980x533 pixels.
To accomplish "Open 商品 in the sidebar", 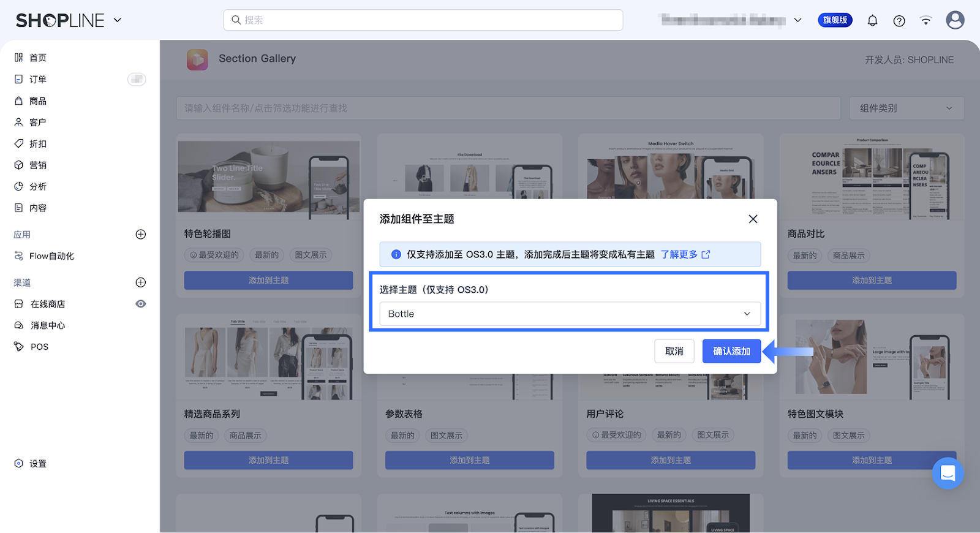I will pyautogui.click(x=38, y=100).
